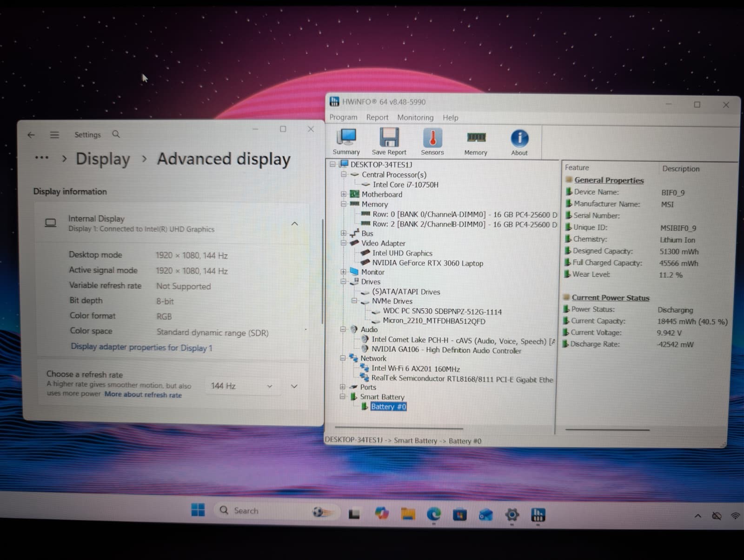Open the Program menu
The image size is (744, 560).
click(344, 117)
